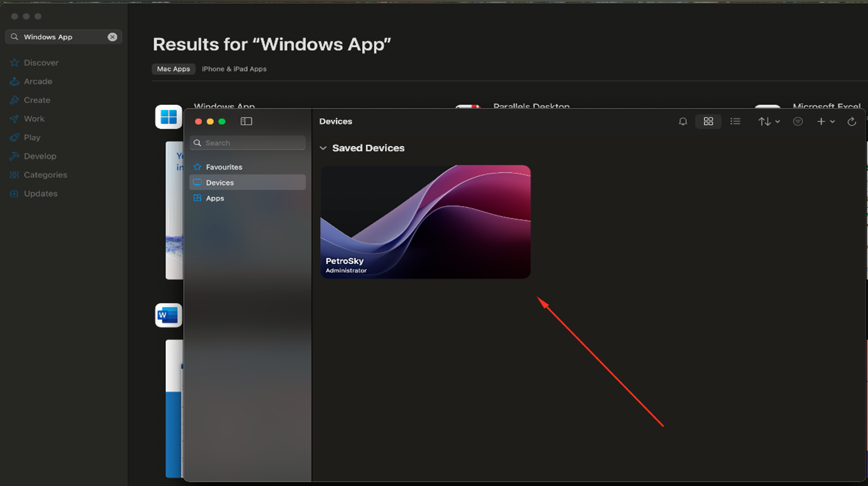This screenshot has width=868, height=486.
Task: Click the refresh icon
Action: point(852,122)
